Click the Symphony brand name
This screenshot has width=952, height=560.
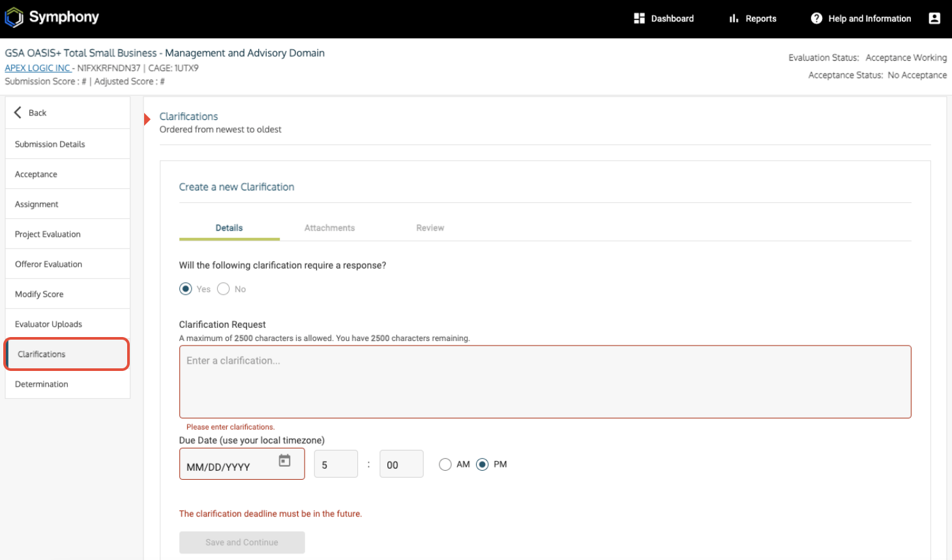tap(64, 17)
